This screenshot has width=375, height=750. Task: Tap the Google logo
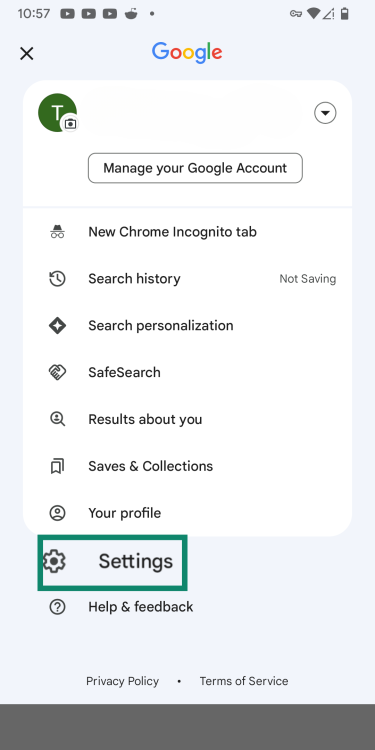187,52
